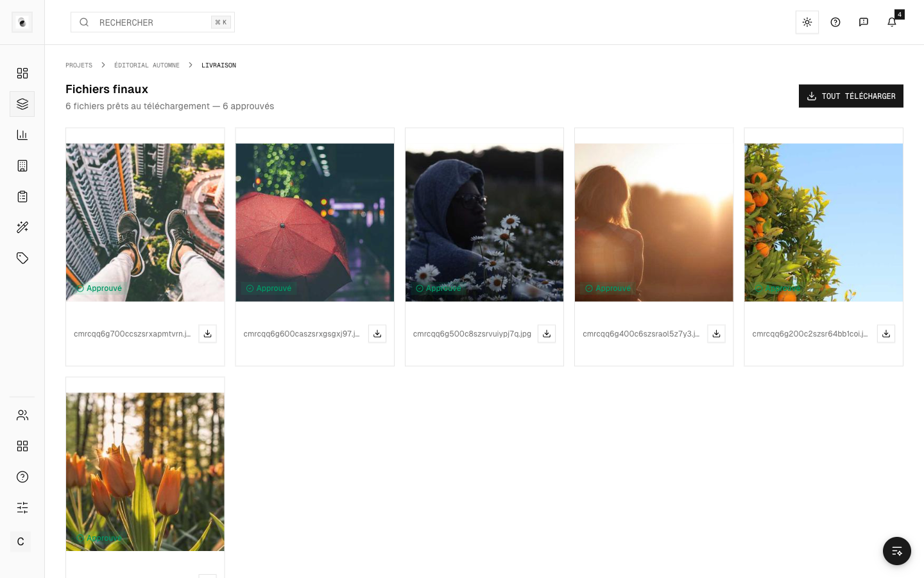
Task: Download file cmrcqq6g600caszsrxgsgxj97
Action: point(377,334)
